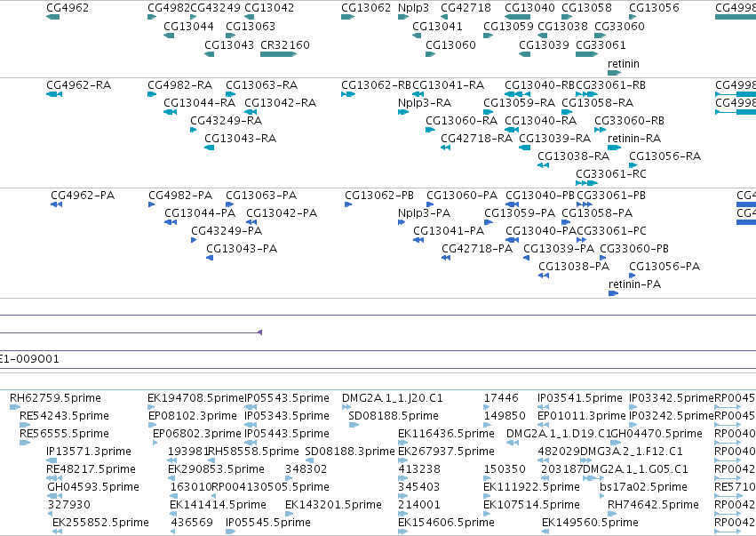
Task: Select the CG4982 gene label
Action: [169, 8]
